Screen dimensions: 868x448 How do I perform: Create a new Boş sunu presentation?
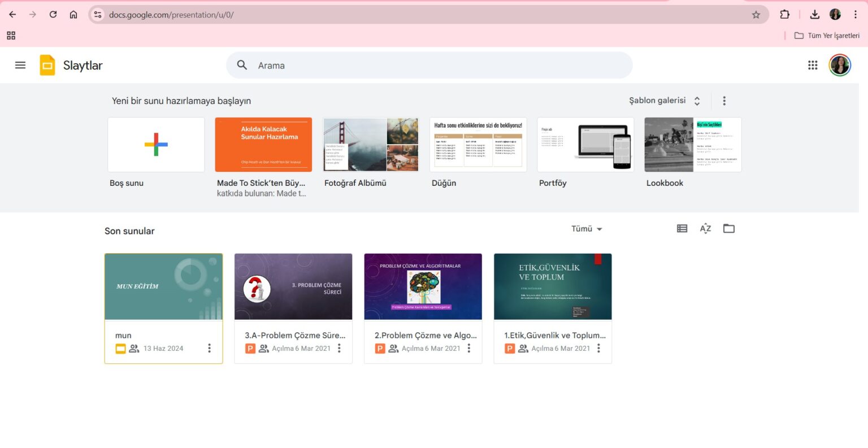(x=156, y=145)
